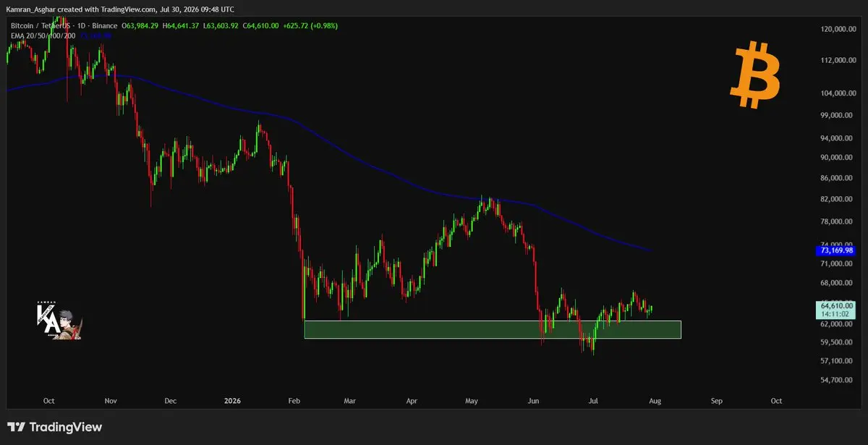Screen dimensions: 868x445
Task: Click the '2026' time axis label
Action: click(232, 400)
